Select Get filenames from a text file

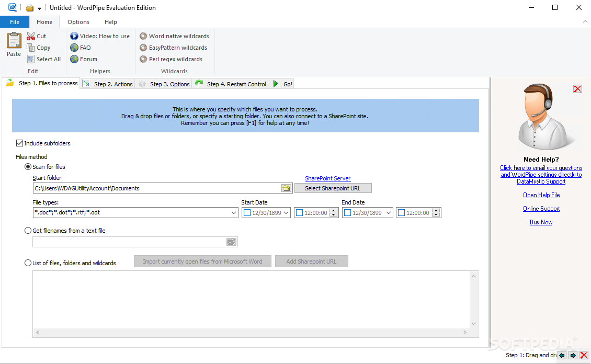28,230
